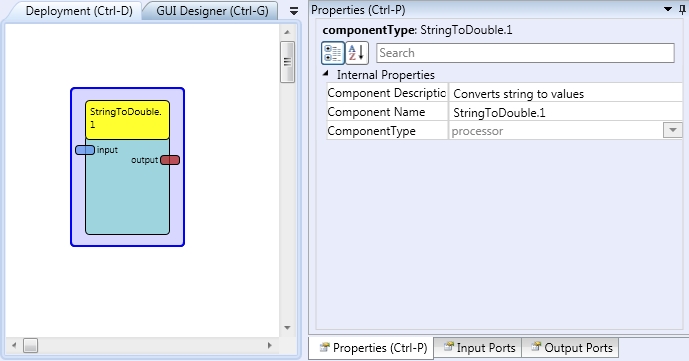Select the Component Name property label

pyautogui.click(x=387, y=112)
